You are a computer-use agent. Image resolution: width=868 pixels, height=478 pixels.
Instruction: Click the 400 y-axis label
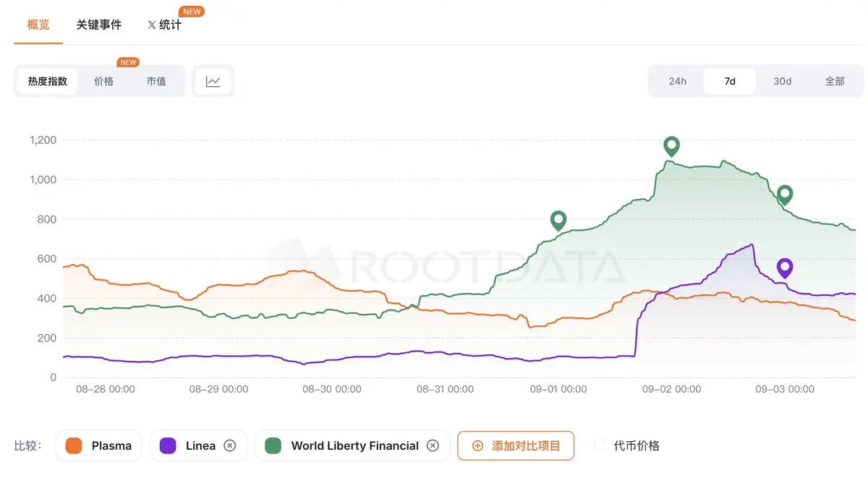click(48, 299)
